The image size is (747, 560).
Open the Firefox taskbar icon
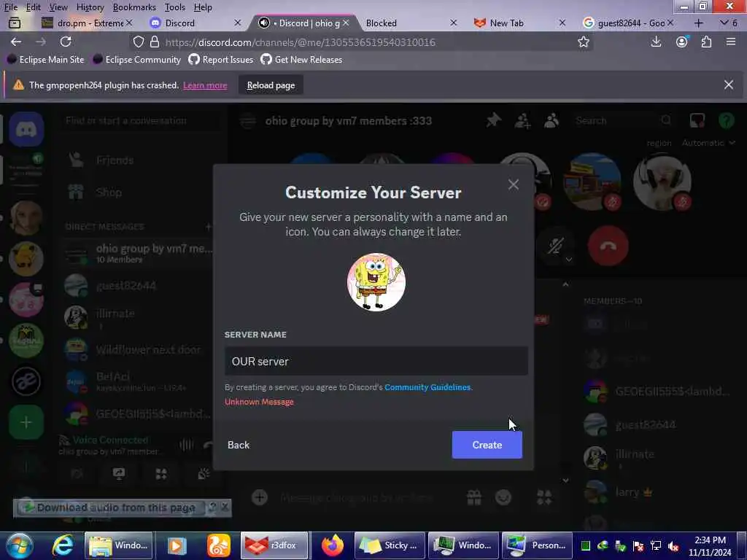332,545
